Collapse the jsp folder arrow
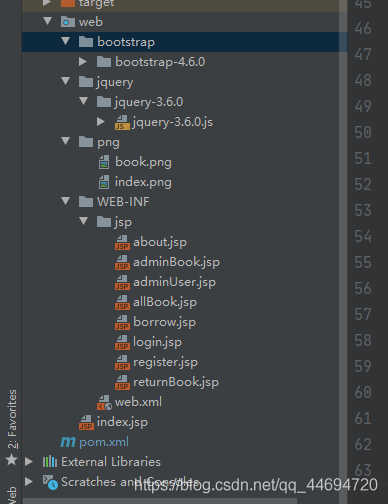 click(x=84, y=221)
